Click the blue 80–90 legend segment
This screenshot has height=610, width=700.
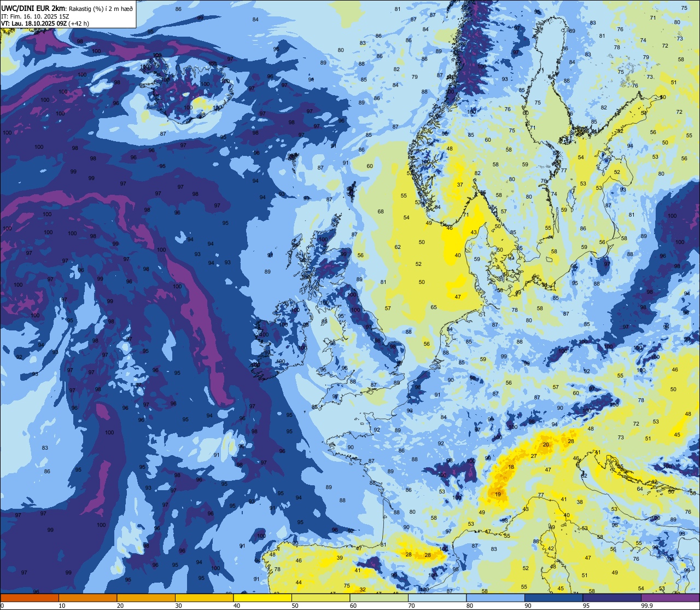[x=495, y=597]
